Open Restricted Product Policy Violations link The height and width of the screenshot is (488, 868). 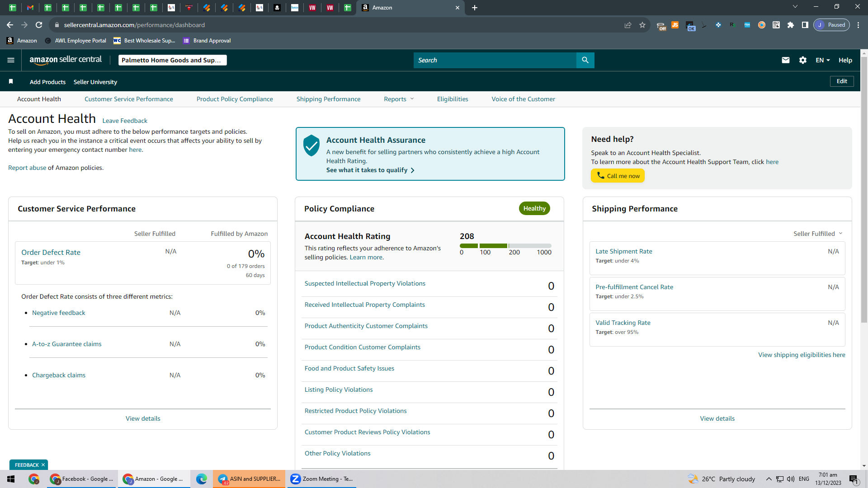[356, 411]
